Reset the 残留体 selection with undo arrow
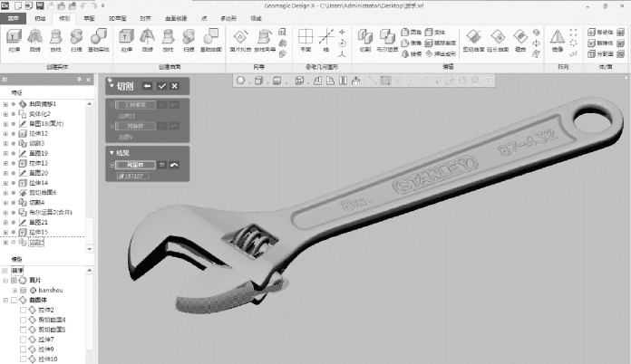The width and height of the screenshot is (631, 364). coord(174,165)
